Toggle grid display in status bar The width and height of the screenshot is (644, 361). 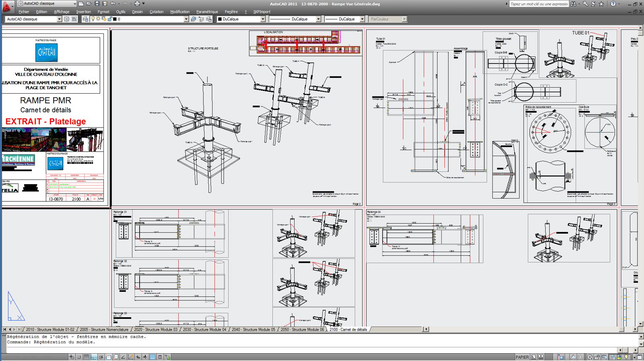(x=86, y=357)
